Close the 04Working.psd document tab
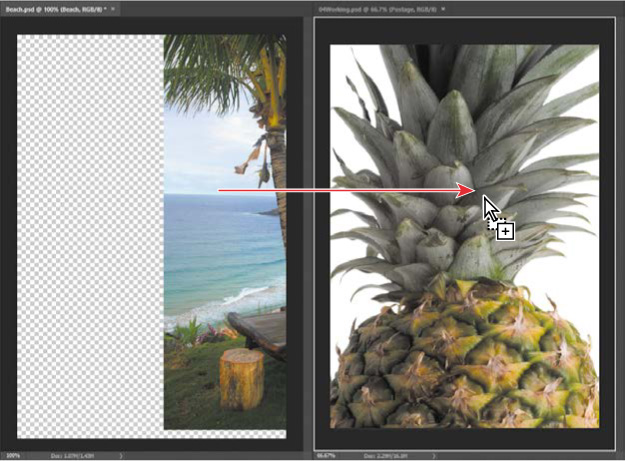The height and width of the screenshot is (461, 625). tap(443, 9)
